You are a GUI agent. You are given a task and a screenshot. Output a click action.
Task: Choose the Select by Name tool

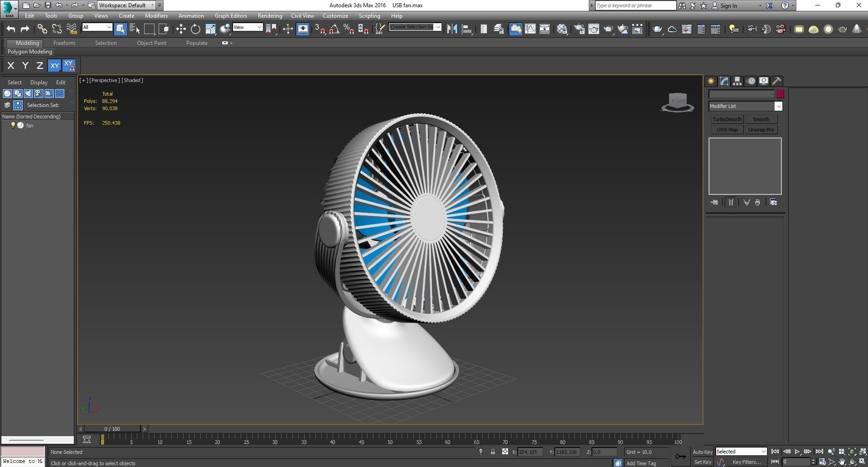pos(135,29)
